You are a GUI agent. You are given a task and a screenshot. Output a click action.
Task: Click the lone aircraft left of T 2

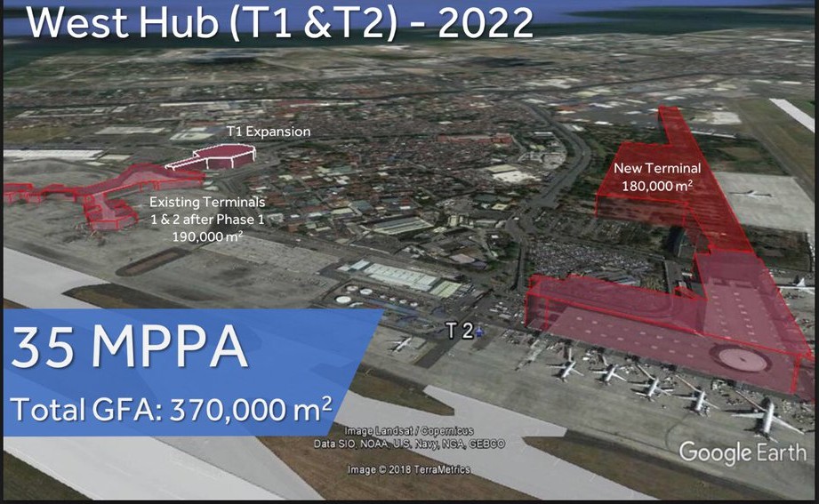click(x=403, y=343)
